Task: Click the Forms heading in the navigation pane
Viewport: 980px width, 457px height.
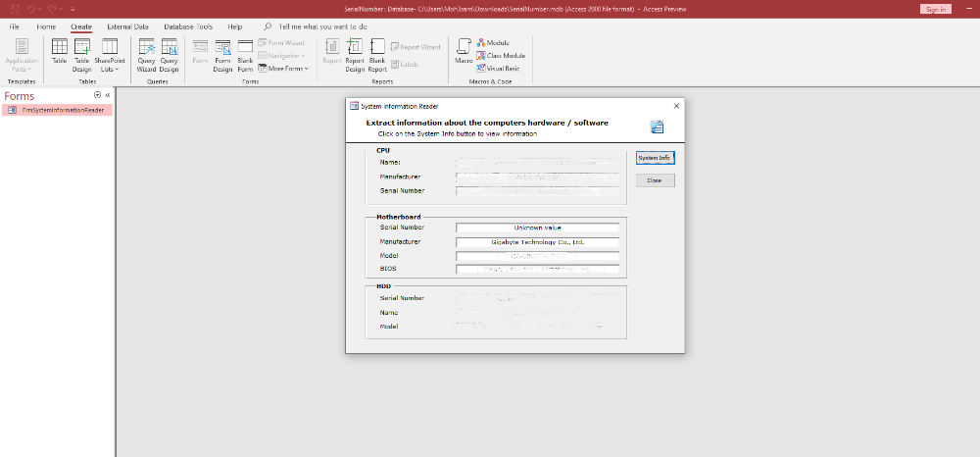Action: [x=20, y=96]
